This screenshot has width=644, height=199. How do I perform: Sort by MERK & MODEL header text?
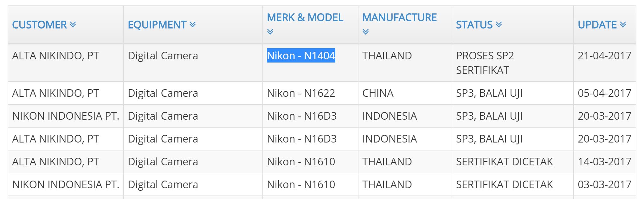click(305, 17)
